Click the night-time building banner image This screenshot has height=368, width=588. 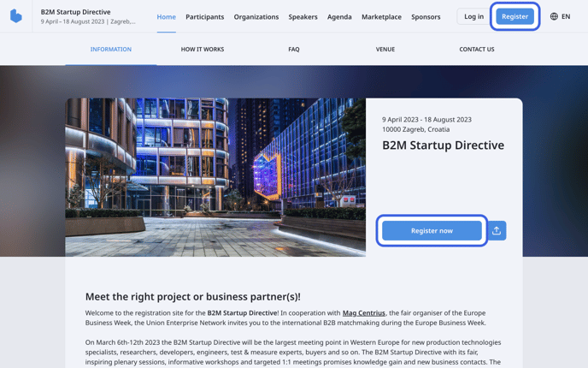click(215, 177)
